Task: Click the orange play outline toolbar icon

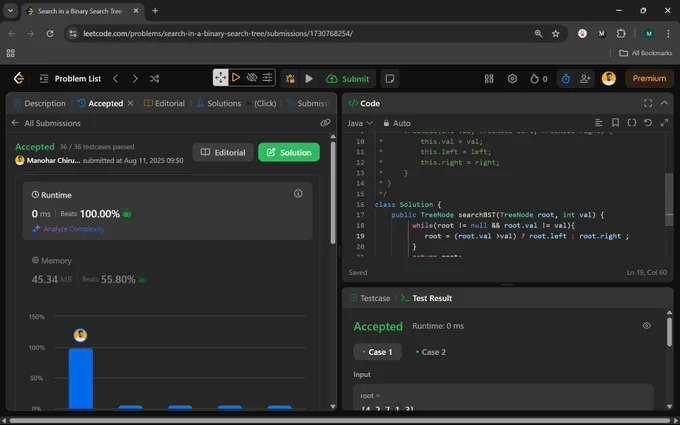Action: pos(235,78)
